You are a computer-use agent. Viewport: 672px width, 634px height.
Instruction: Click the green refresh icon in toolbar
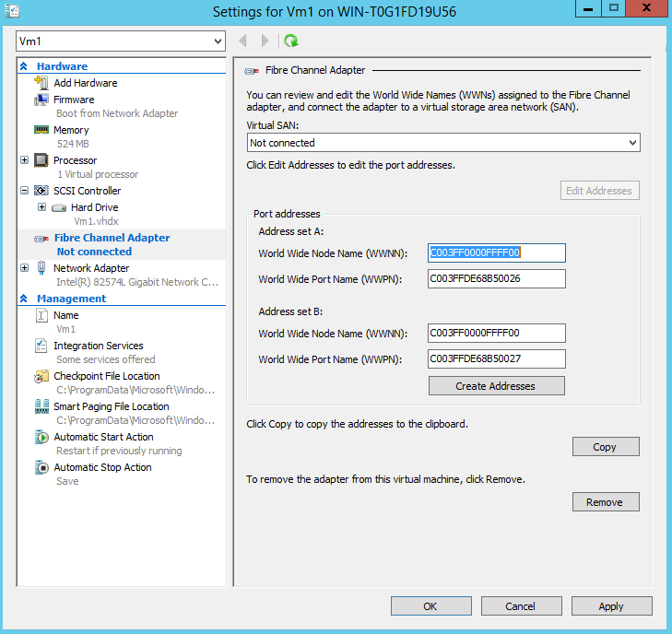[x=291, y=41]
